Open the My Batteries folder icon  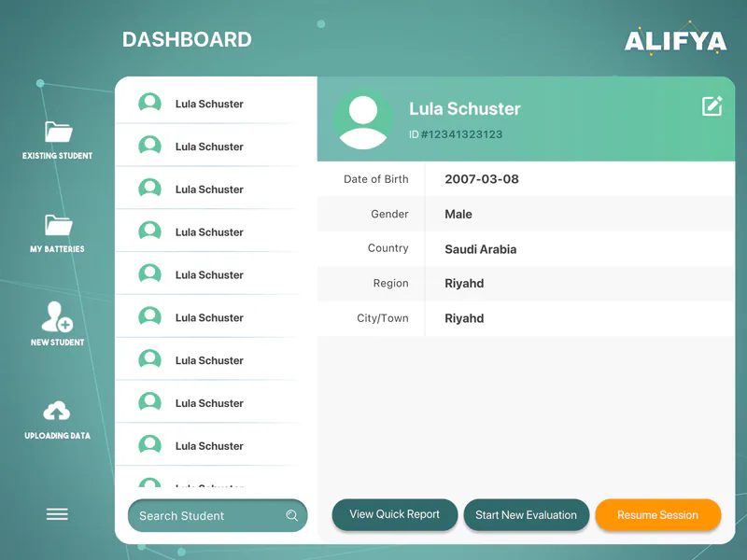[58, 225]
